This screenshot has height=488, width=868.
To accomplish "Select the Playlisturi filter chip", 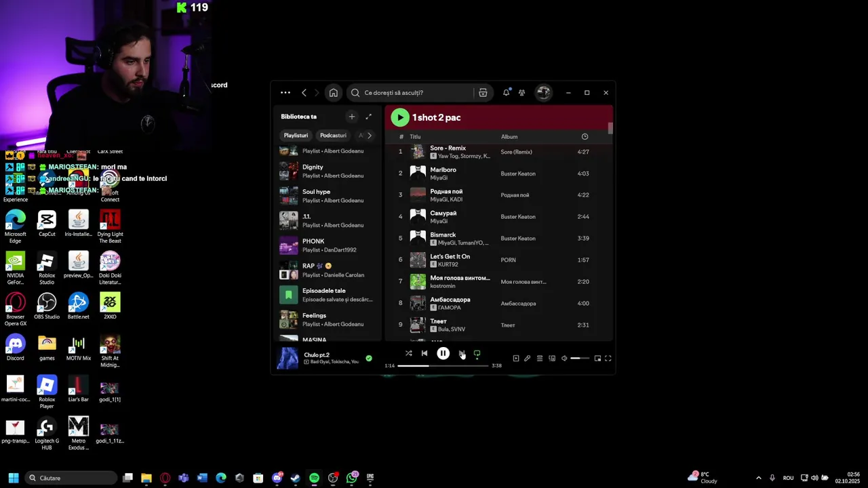I will 296,136.
